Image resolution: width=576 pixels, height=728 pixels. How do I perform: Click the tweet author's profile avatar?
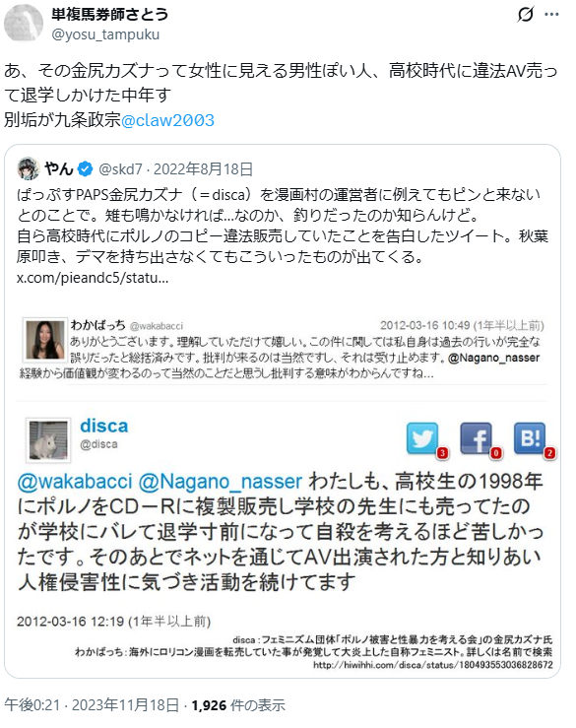click(x=24, y=24)
